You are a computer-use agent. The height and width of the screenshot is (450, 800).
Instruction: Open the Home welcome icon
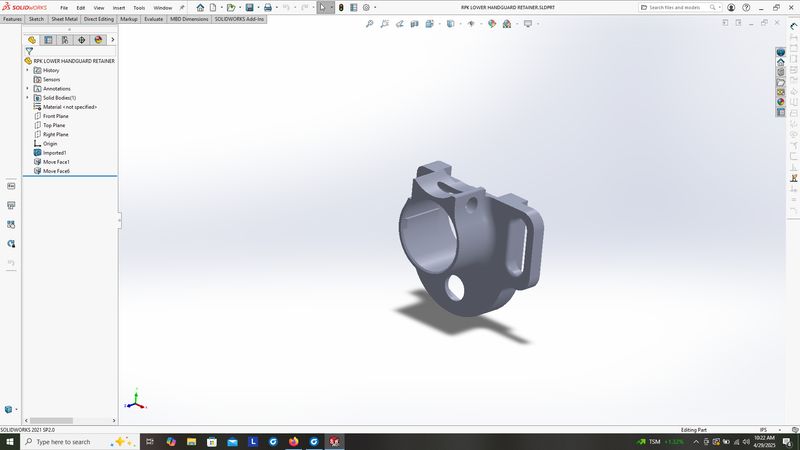[200, 7]
